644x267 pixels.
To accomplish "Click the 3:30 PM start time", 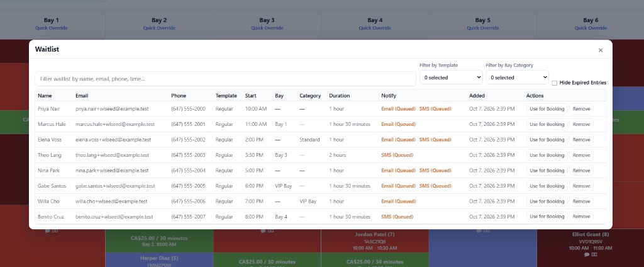I will coord(254,155).
